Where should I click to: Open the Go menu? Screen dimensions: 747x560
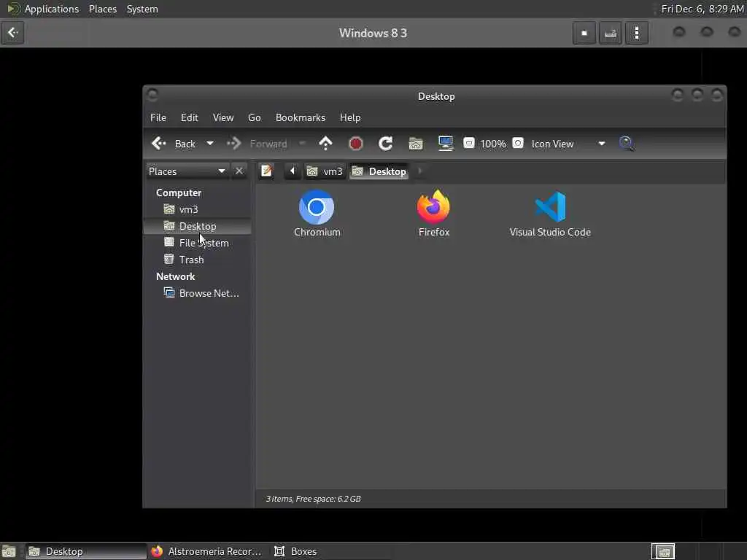coord(255,117)
